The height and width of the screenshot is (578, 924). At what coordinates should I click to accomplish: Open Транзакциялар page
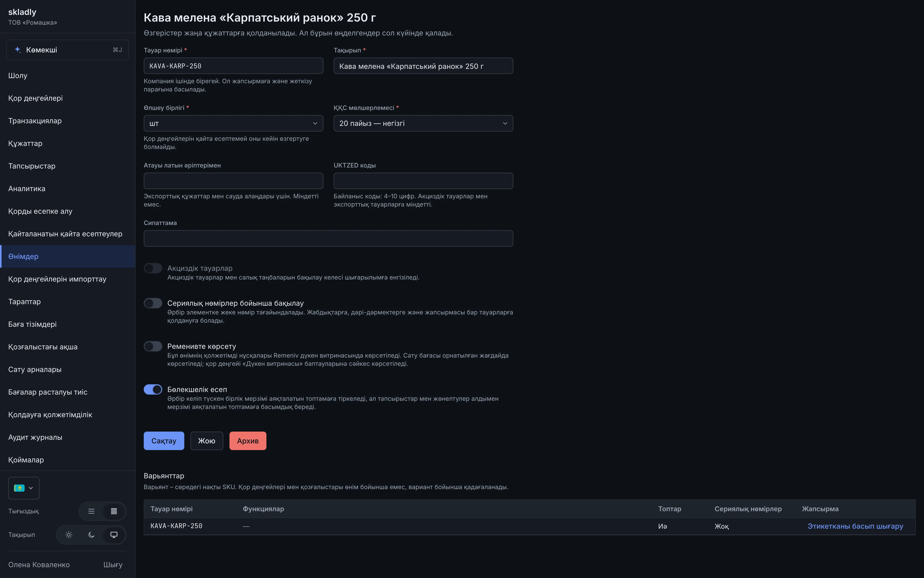pos(68,121)
